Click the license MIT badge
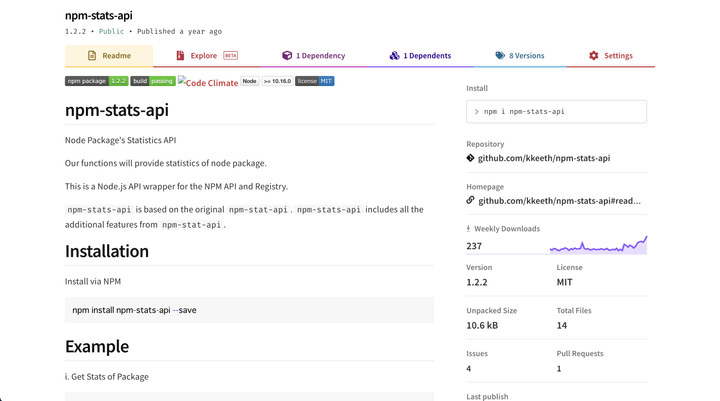This screenshot has height=401, width=720. 314,81
